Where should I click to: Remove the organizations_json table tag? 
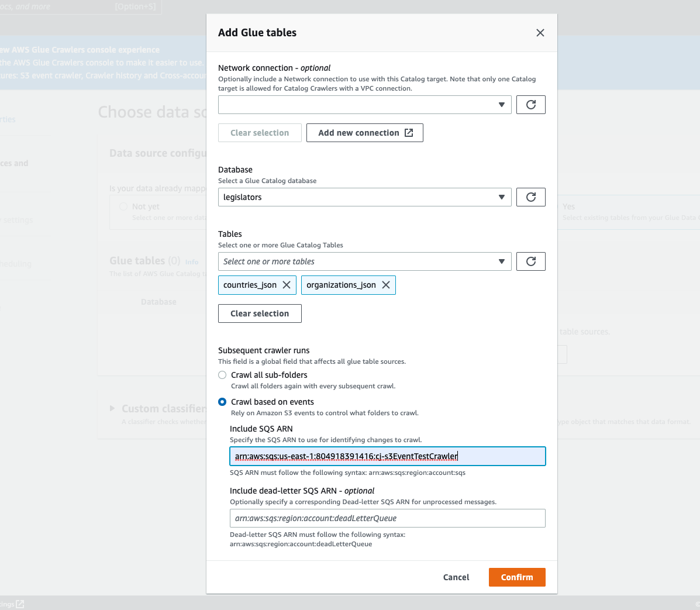tap(385, 285)
